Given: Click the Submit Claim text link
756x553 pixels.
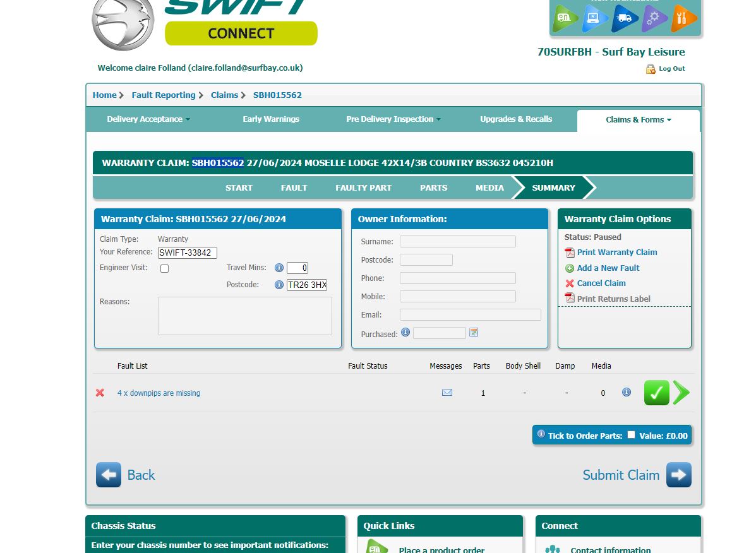Looking at the screenshot, I should coord(621,475).
